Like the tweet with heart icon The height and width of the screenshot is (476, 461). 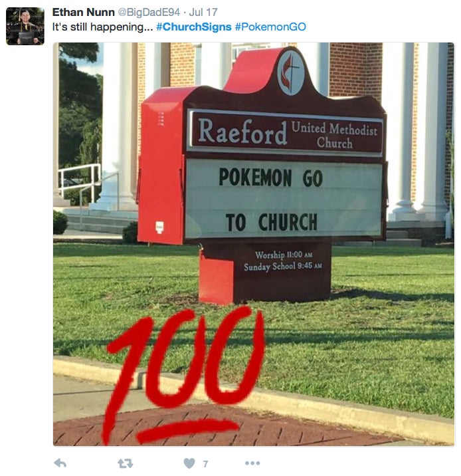point(189,463)
